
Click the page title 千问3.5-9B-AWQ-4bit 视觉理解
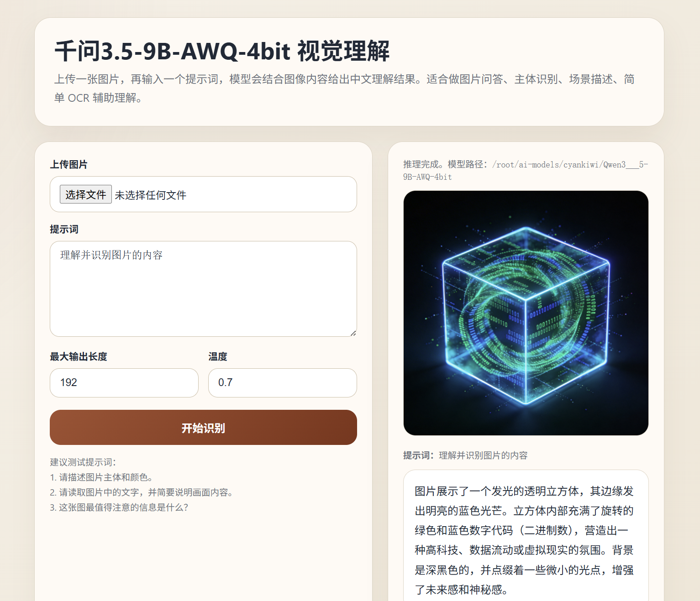222,51
